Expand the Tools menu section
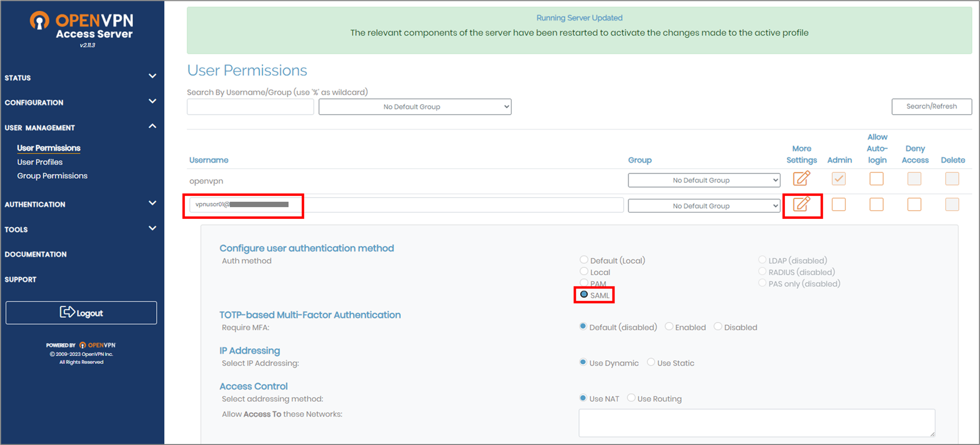 81,229
